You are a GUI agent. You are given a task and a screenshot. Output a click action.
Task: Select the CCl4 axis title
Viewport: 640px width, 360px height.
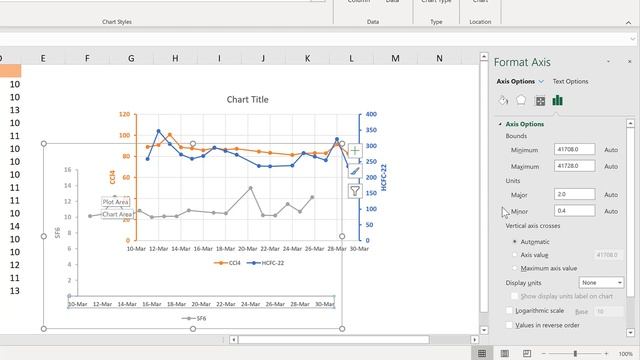tap(112, 177)
